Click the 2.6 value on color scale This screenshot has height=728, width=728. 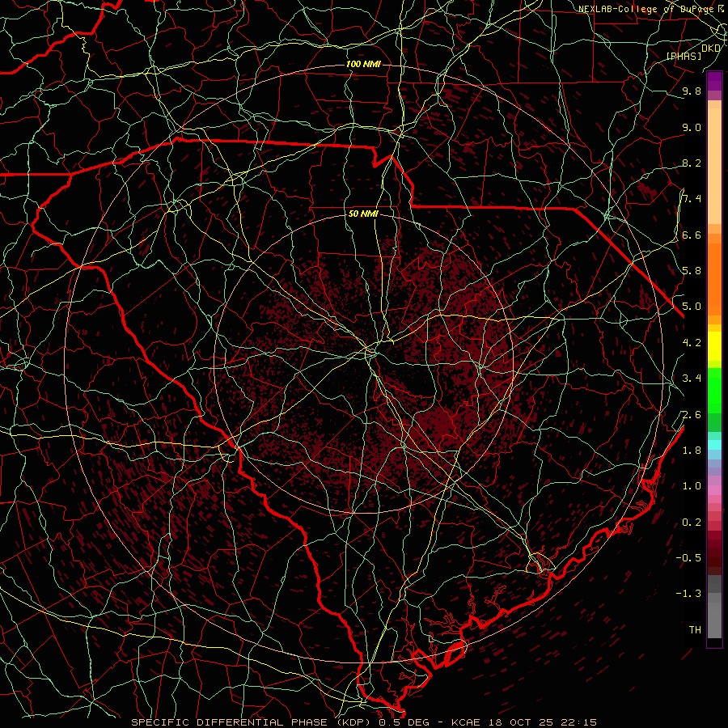[x=692, y=415]
